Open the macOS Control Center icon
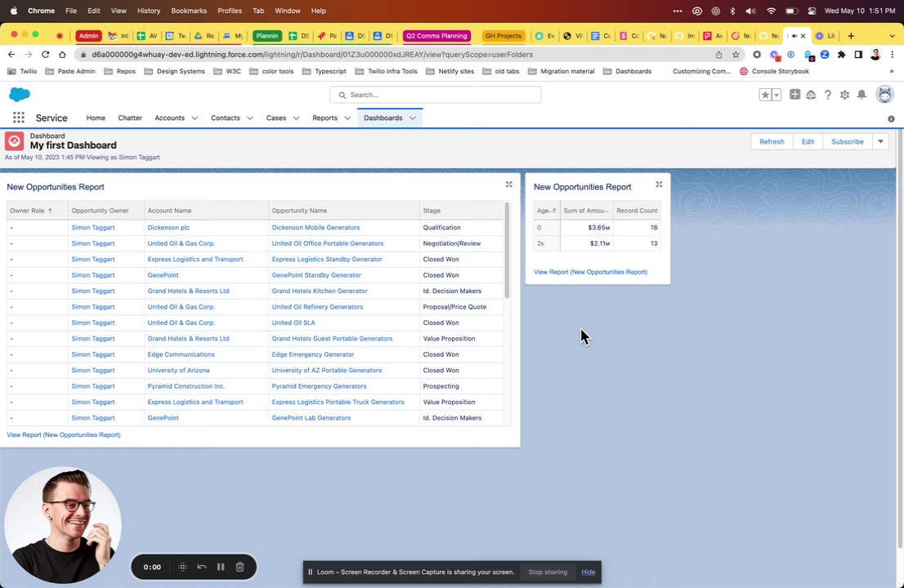904x588 pixels. [812, 11]
